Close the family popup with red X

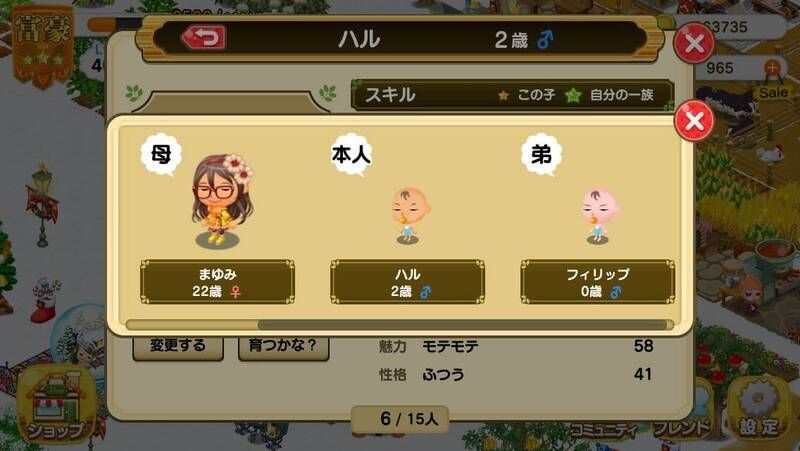694,120
